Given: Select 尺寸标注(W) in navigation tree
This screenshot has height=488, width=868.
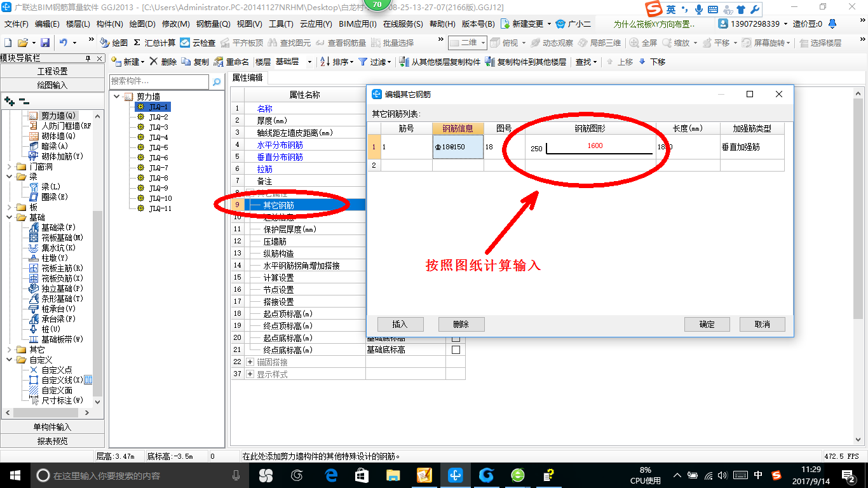Looking at the screenshot, I should pos(62,400).
